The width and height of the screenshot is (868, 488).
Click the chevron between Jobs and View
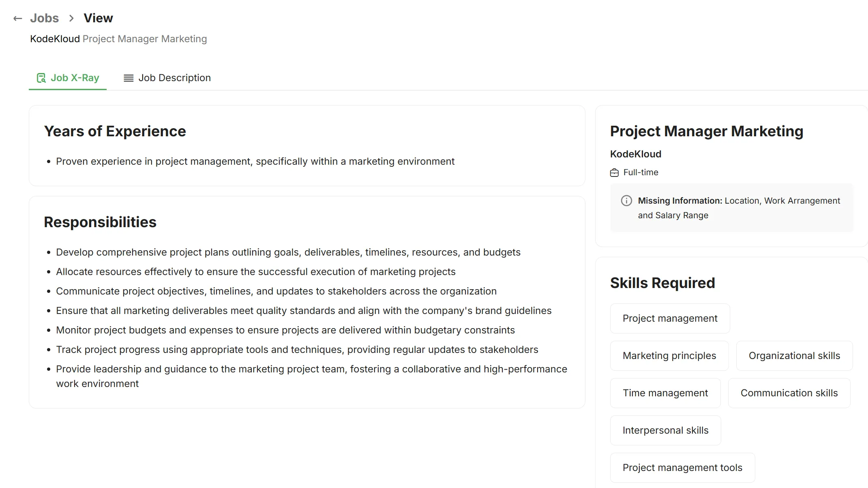[x=71, y=18]
